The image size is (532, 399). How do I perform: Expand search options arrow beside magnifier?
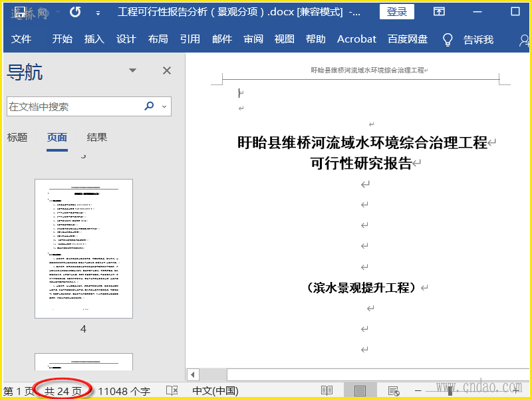coord(164,106)
